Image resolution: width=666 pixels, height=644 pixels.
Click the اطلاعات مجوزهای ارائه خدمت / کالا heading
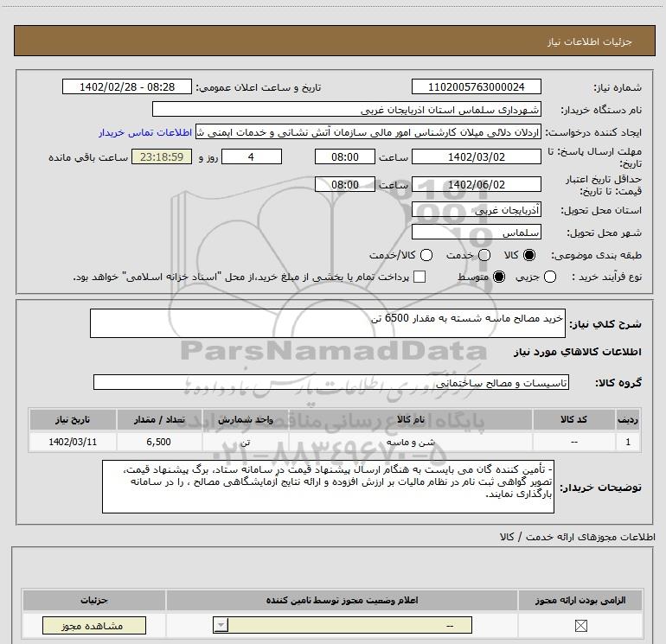click(577, 537)
